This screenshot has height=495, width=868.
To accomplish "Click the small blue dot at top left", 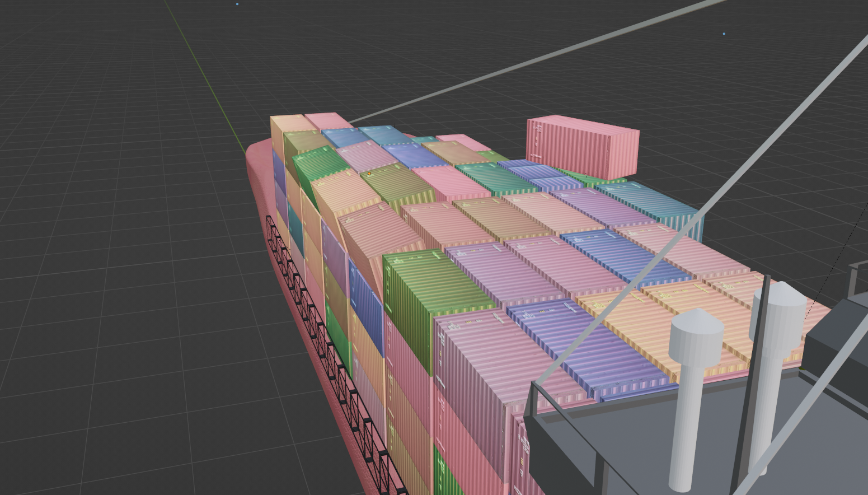I will click(x=237, y=4).
